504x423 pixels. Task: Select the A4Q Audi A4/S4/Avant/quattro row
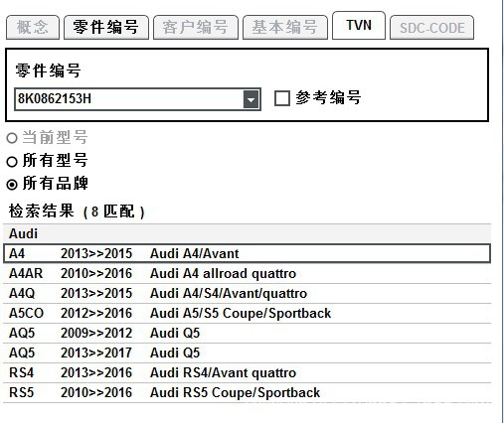(x=247, y=293)
